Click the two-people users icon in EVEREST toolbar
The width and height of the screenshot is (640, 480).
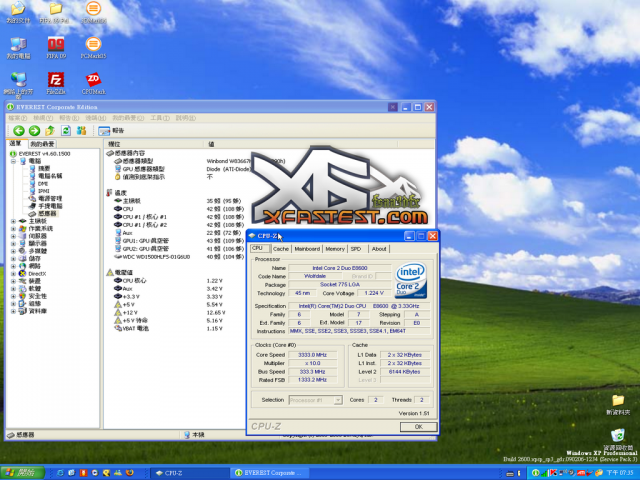coord(82,131)
